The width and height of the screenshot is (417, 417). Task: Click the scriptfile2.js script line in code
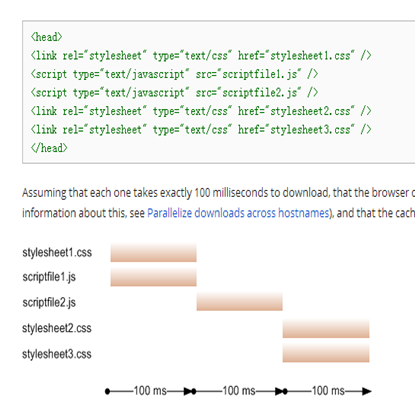174,92
